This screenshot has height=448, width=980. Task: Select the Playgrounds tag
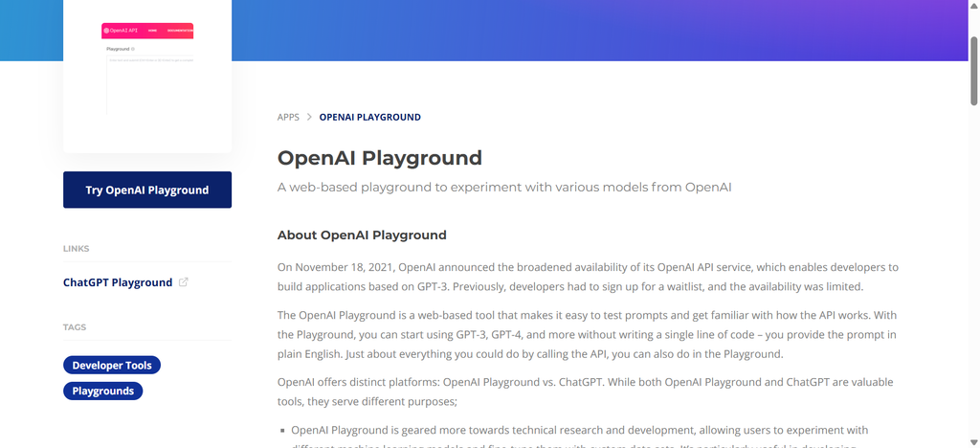click(x=103, y=392)
